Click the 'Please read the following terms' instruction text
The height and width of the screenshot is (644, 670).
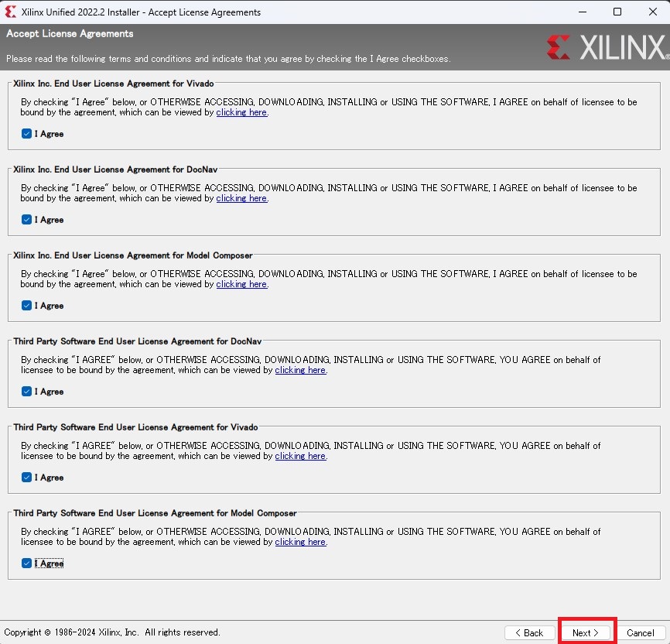pyautogui.click(x=228, y=59)
